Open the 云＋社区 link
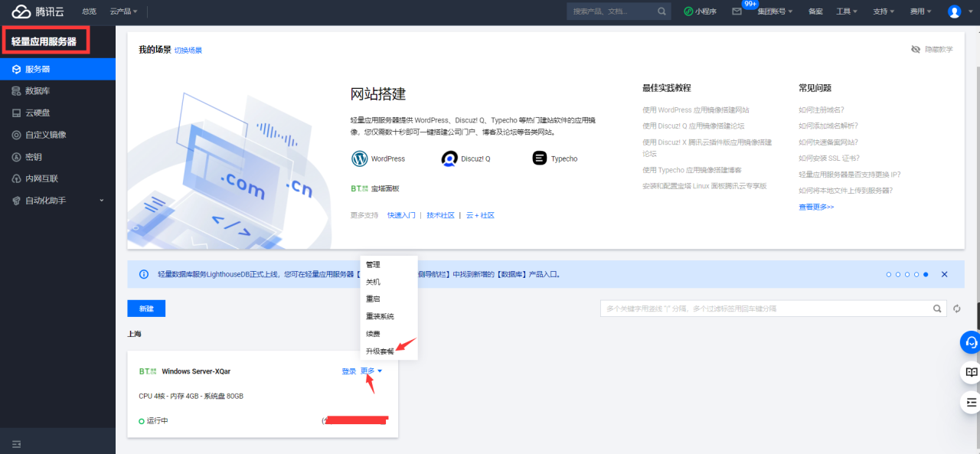The image size is (980, 454). (x=480, y=215)
